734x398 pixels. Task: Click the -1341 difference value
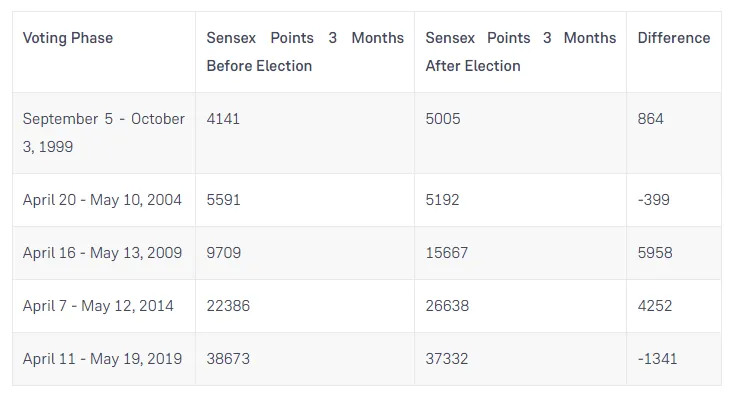657,359
